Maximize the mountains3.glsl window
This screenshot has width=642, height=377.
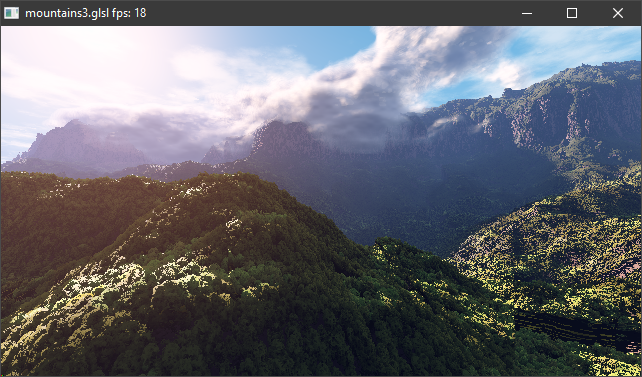[x=572, y=13]
